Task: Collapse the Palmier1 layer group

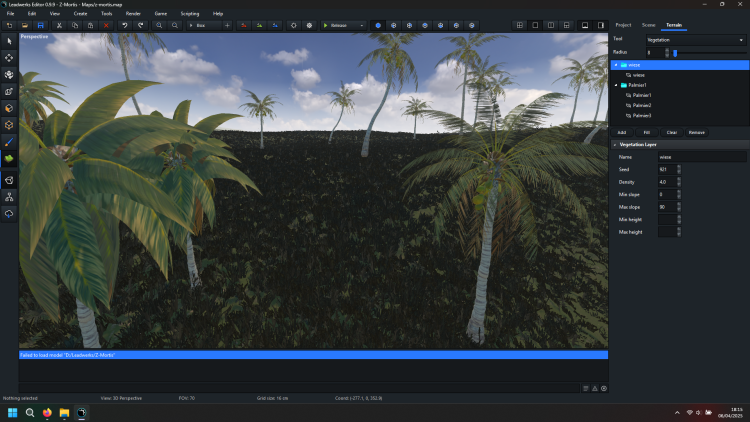Action: coord(616,85)
